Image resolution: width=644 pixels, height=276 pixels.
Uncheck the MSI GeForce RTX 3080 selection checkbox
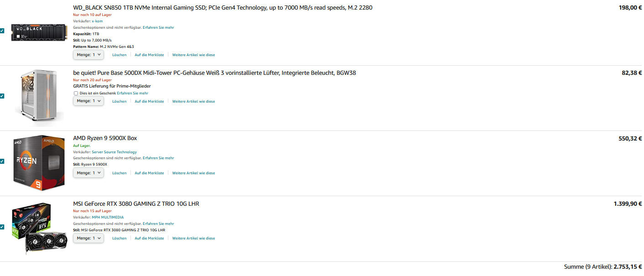pos(2,227)
